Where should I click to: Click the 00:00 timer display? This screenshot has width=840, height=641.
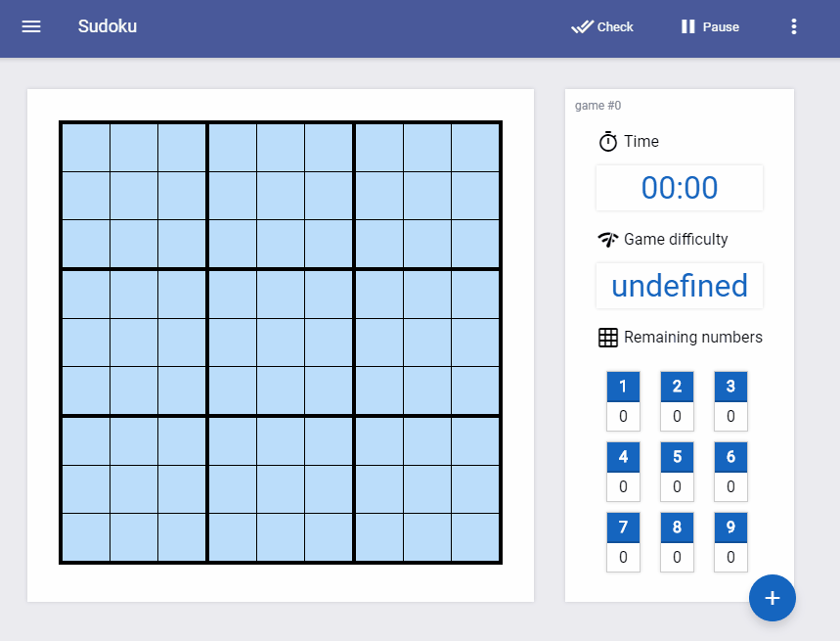click(680, 188)
